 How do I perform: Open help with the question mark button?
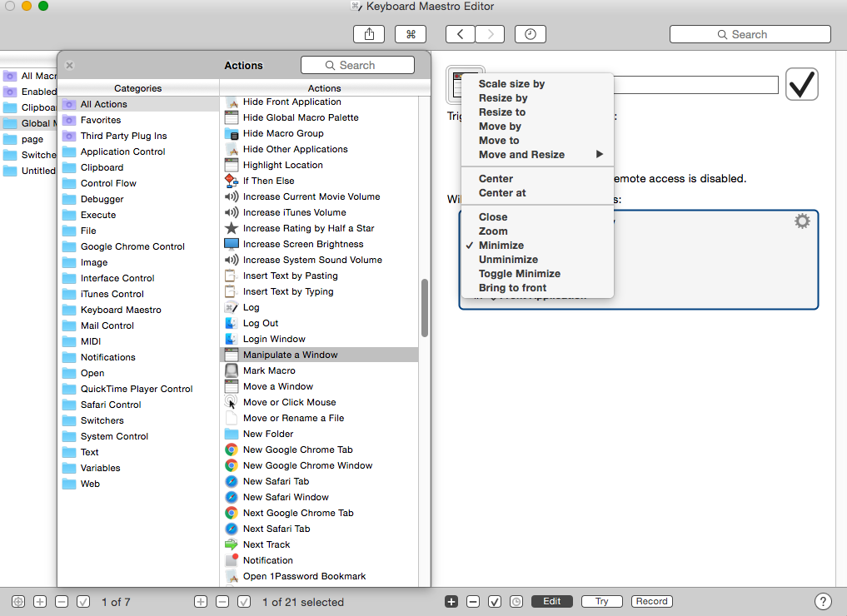pyautogui.click(x=823, y=601)
